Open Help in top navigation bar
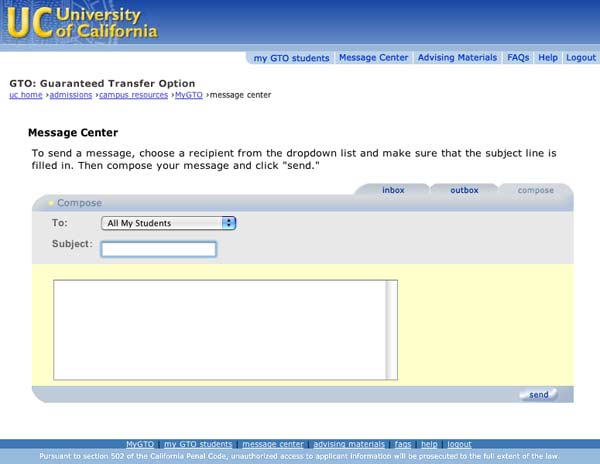Screen dimensions: 600x464 click(548, 58)
